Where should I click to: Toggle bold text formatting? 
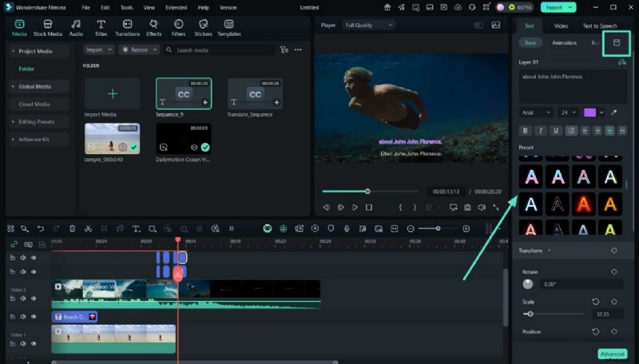click(x=526, y=130)
